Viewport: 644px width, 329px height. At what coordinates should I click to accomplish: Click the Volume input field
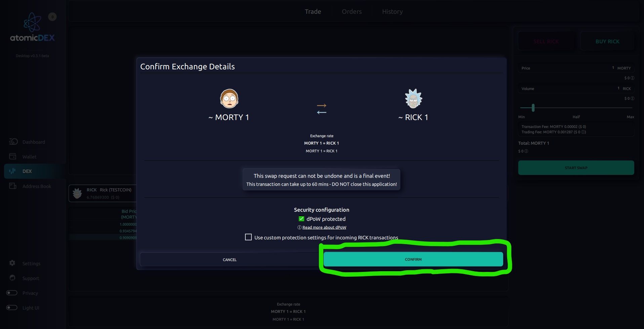tap(576, 89)
